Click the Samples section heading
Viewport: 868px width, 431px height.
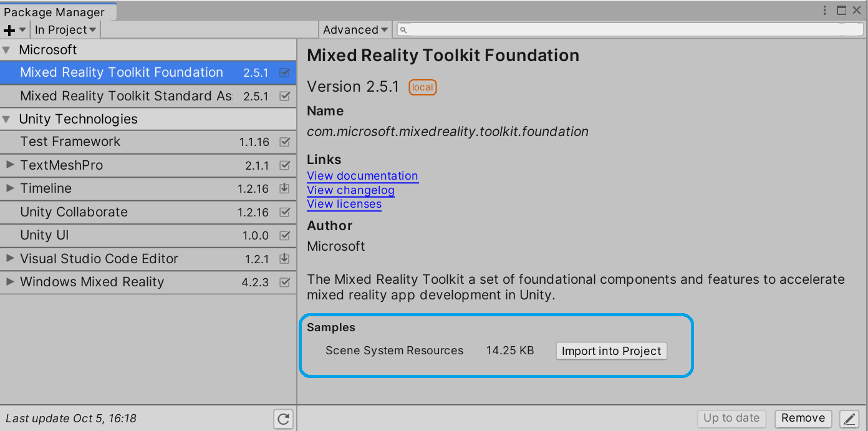[331, 327]
